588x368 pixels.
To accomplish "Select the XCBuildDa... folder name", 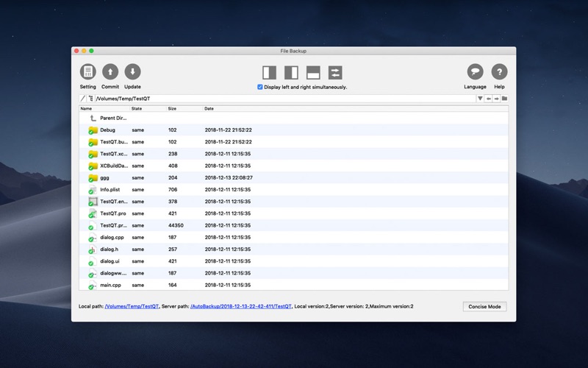I will click(114, 166).
